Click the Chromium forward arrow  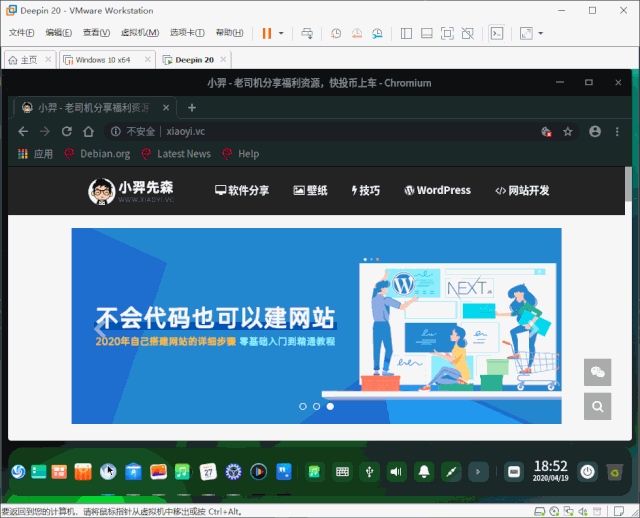click(45, 131)
